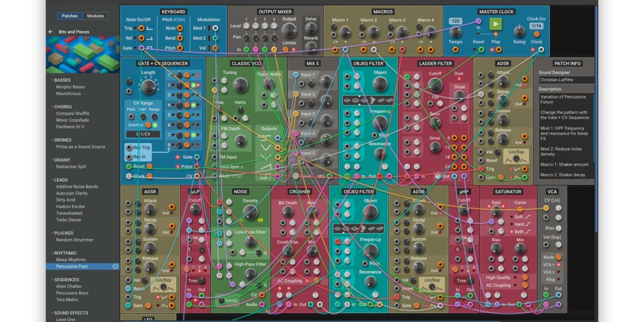Click Classic VCO sawtooth wave output jack
The image size is (644, 322).
coord(278,167)
